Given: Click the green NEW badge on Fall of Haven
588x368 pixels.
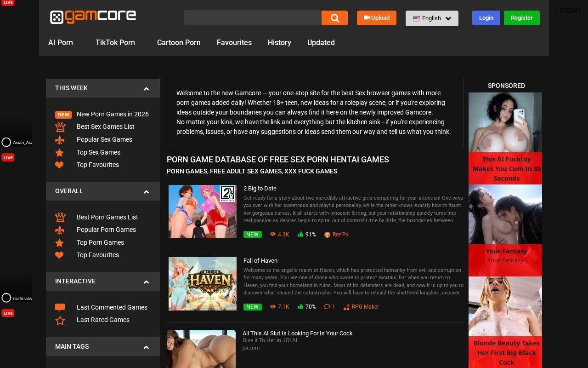Looking at the screenshot, I should [252, 307].
